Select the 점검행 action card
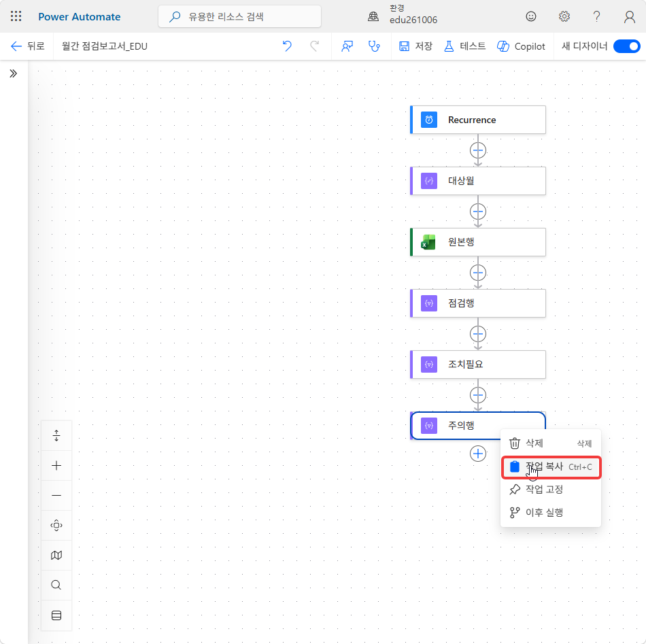 coord(478,303)
